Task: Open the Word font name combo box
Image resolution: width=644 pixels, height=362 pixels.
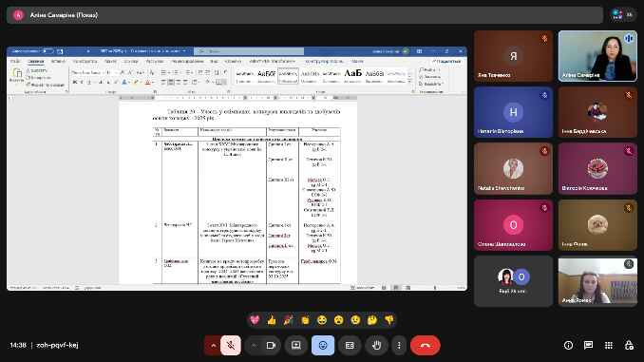Action: tap(87, 72)
